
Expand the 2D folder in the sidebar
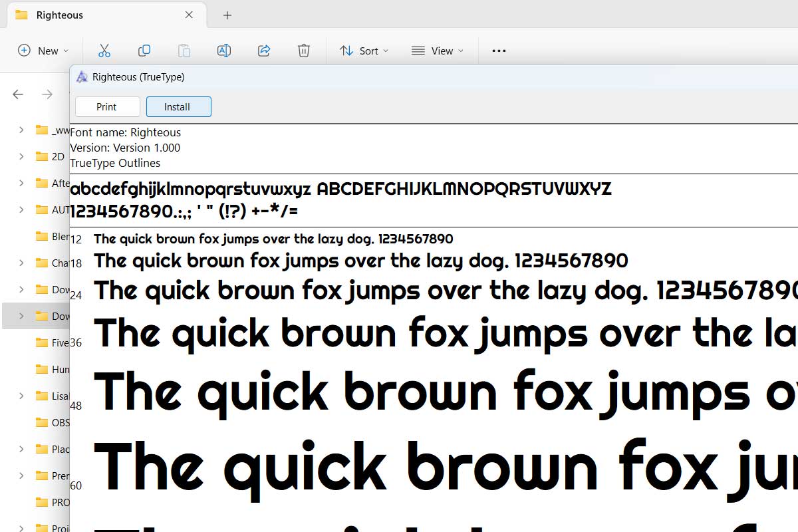[21, 156]
